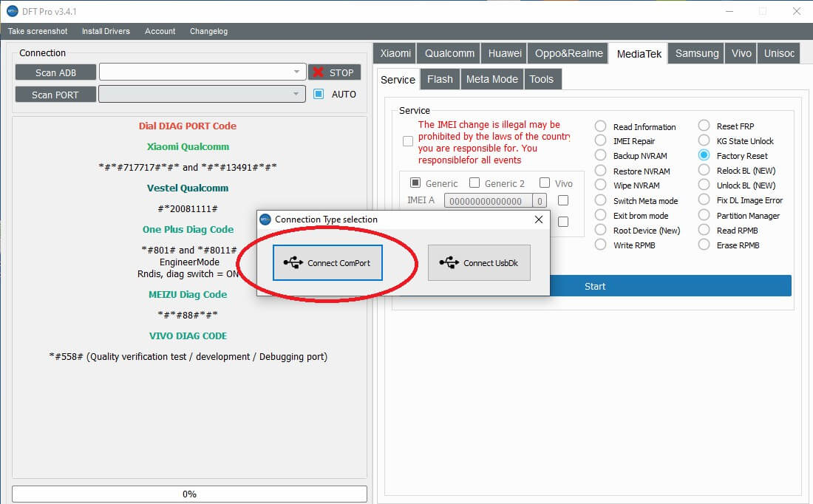Select Unlock BL (NEW) radio button

coord(704,185)
